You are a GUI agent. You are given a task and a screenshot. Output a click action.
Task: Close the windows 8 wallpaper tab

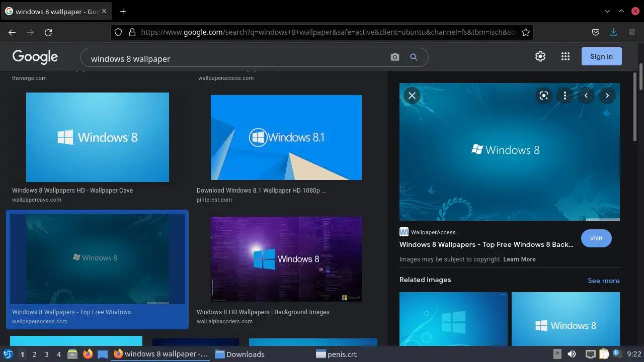pyautogui.click(x=104, y=11)
